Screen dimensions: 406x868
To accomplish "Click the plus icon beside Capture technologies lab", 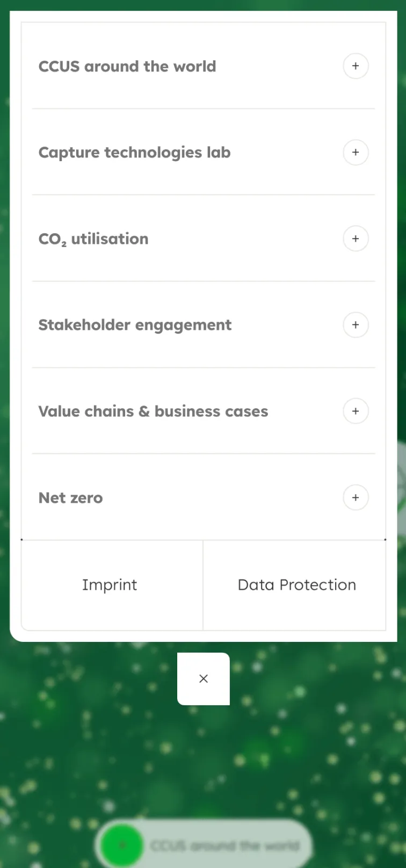I will tap(356, 153).
